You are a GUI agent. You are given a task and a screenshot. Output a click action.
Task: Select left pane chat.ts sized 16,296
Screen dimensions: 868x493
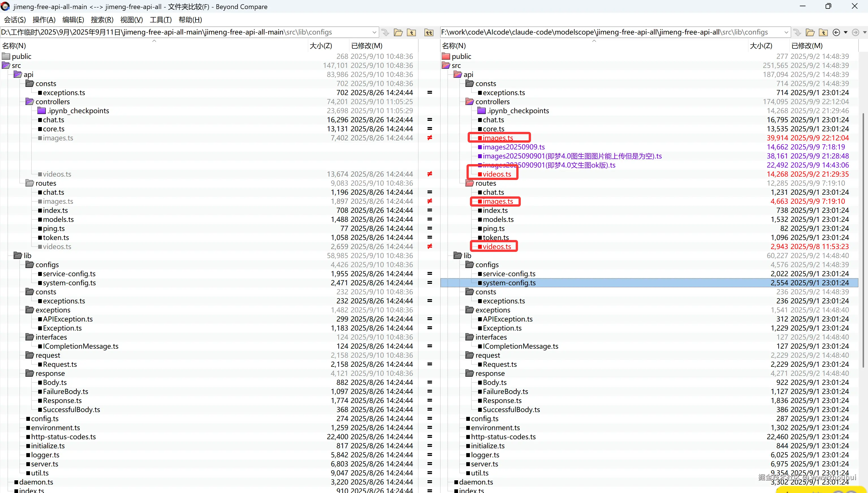pos(53,120)
